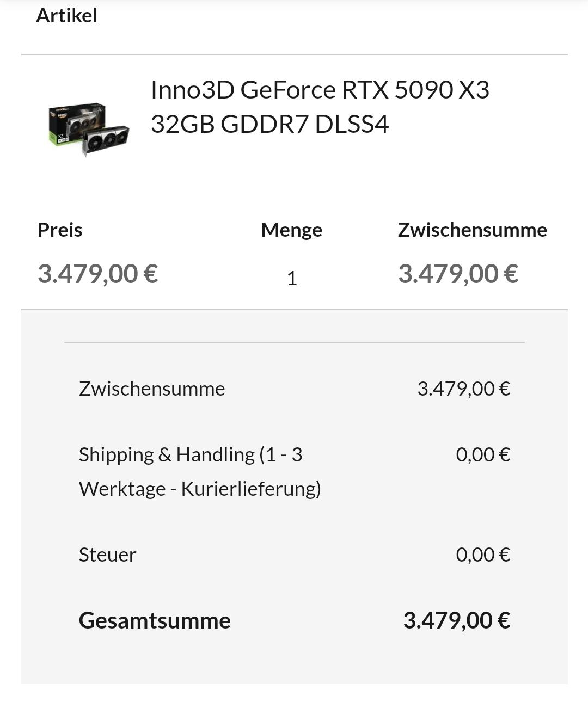Click the Artikel section heading

[x=66, y=15]
